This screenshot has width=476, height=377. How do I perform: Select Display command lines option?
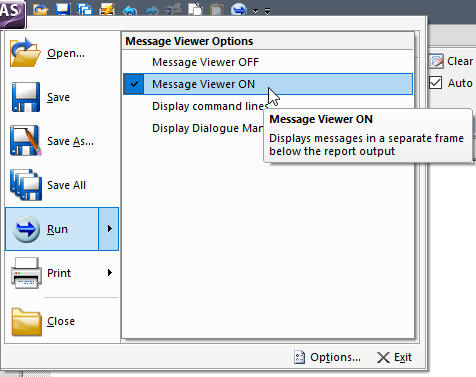coord(210,106)
